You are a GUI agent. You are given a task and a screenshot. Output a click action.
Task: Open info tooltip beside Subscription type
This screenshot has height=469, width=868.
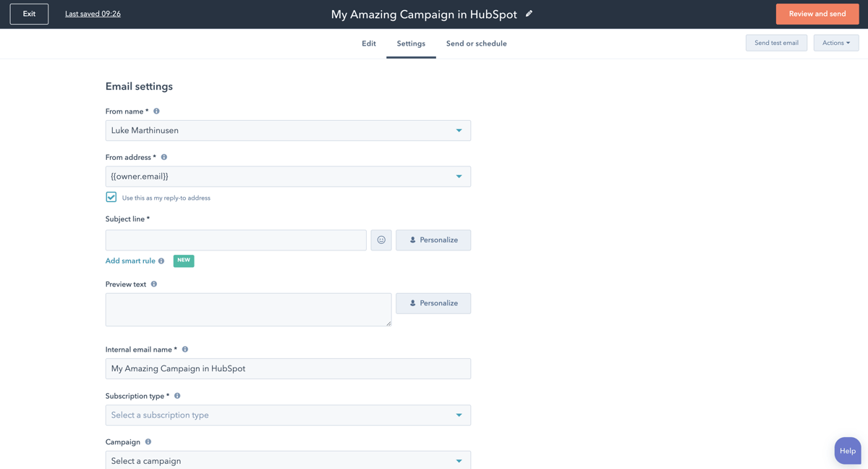[x=177, y=396]
